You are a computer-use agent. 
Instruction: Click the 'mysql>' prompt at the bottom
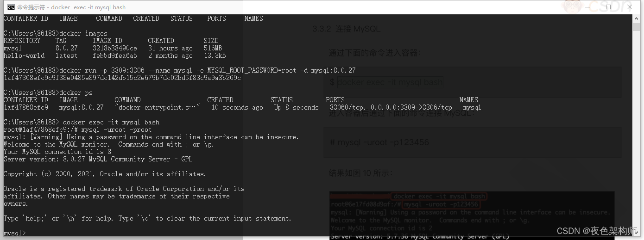[x=14, y=233]
